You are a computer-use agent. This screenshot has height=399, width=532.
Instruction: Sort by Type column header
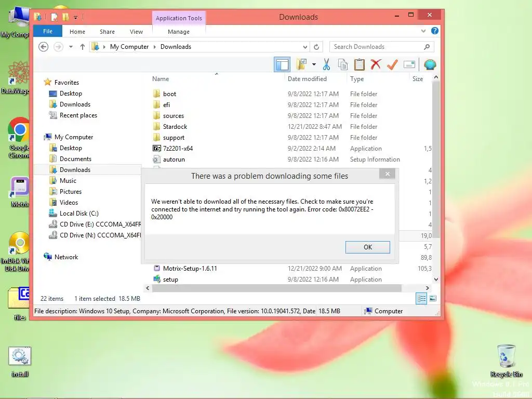[357, 79]
